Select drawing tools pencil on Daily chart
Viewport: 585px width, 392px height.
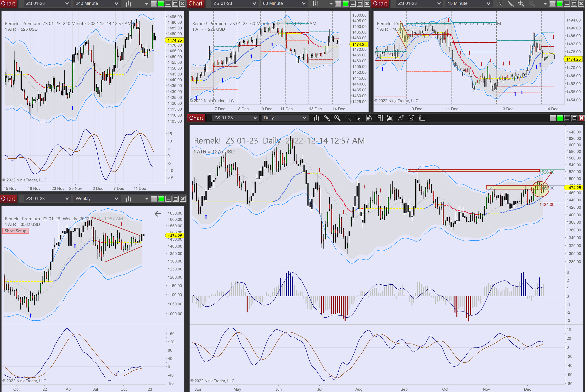tap(327, 118)
